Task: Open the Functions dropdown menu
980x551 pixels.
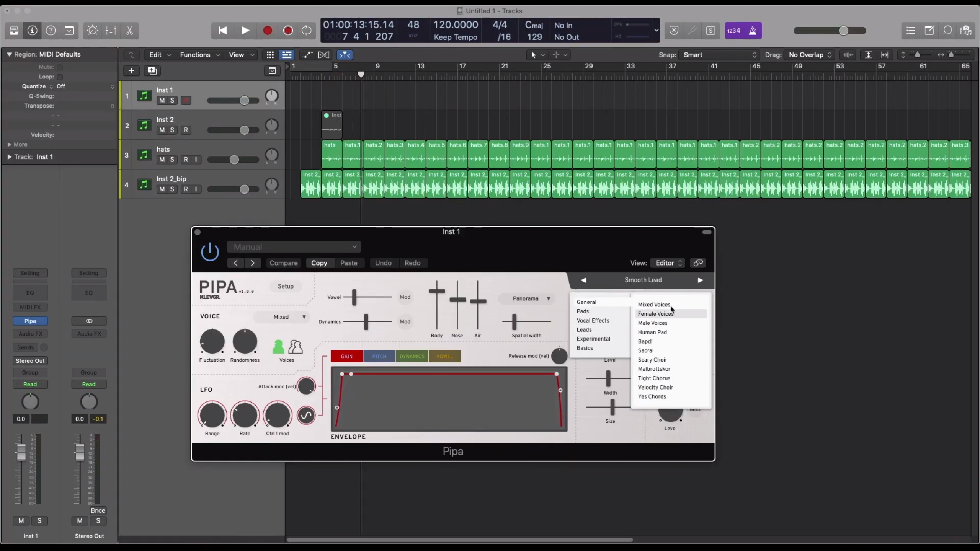Action: (x=199, y=55)
